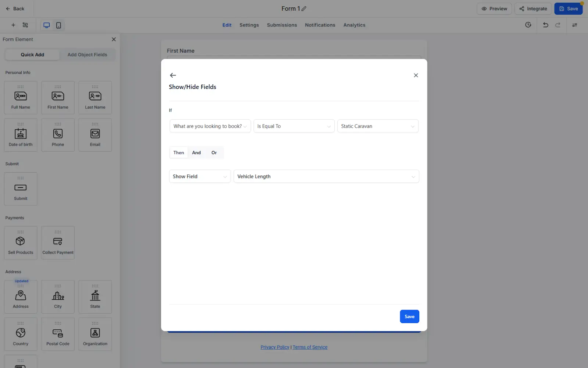Add the Last Name element
This screenshot has height=368, width=588.
pos(95,98)
